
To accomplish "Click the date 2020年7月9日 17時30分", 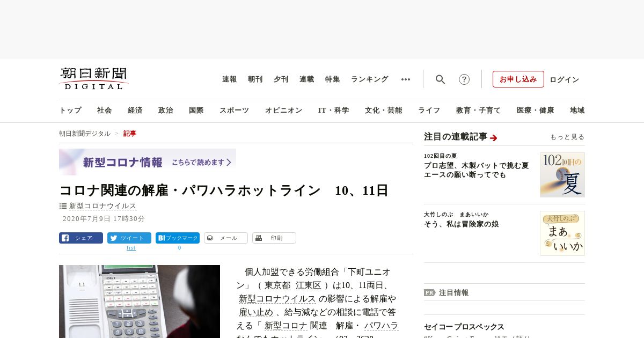I will (x=104, y=219).
